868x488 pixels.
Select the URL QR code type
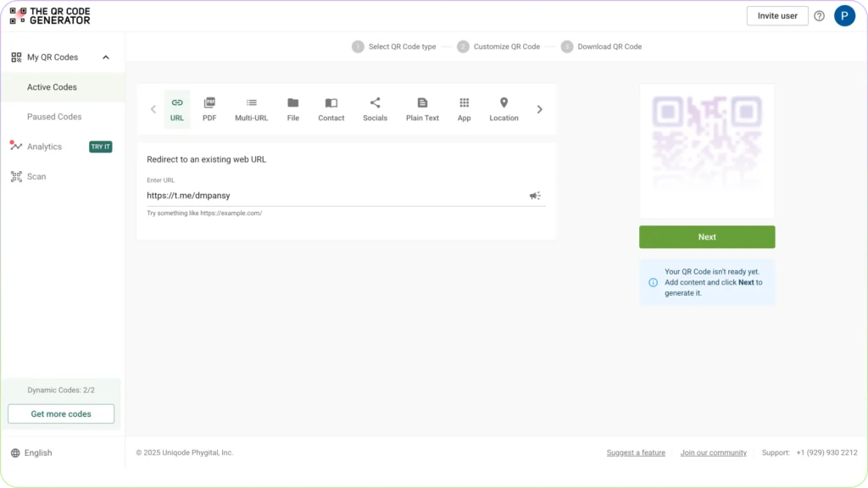[176, 108]
